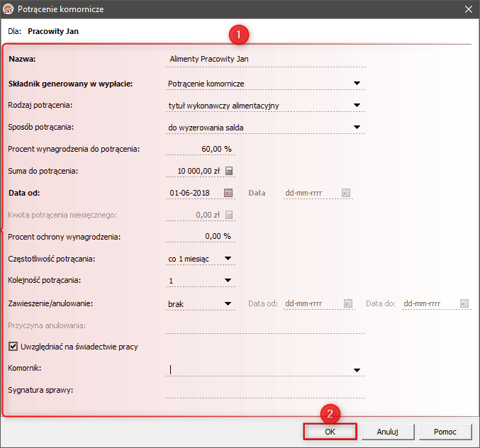Expand Składnik generowany w wypłacie dropdown
Image resolution: width=480 pixels, height=448 pixels.
pos(357,83)
